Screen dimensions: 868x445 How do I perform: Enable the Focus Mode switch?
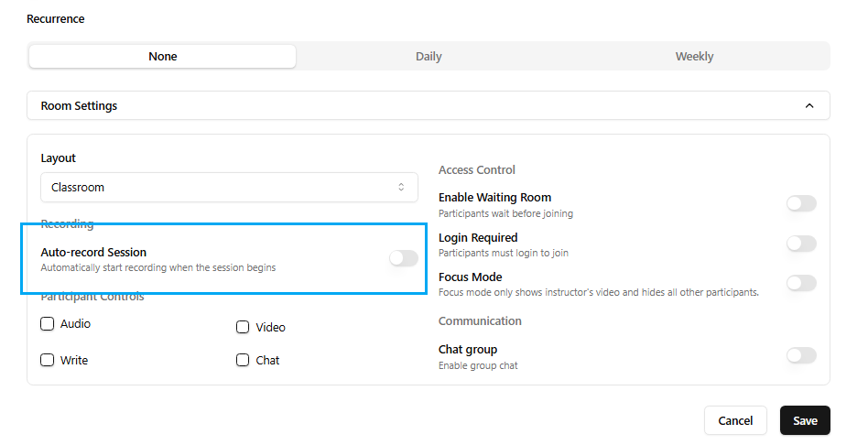point(801,283)
